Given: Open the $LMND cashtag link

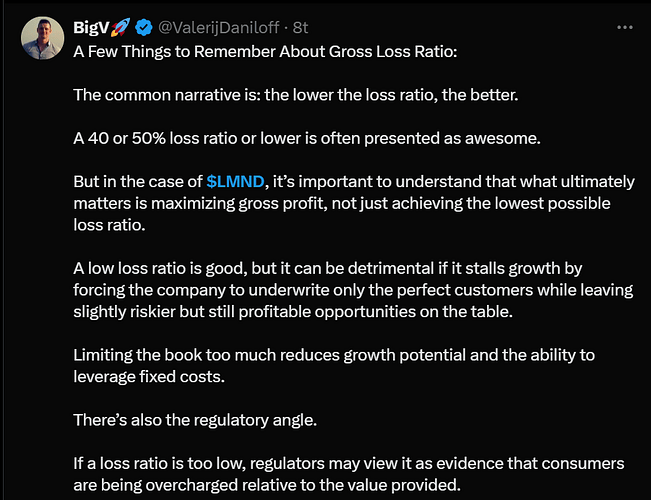Looking at the screenshot, I should click(237, 181).
